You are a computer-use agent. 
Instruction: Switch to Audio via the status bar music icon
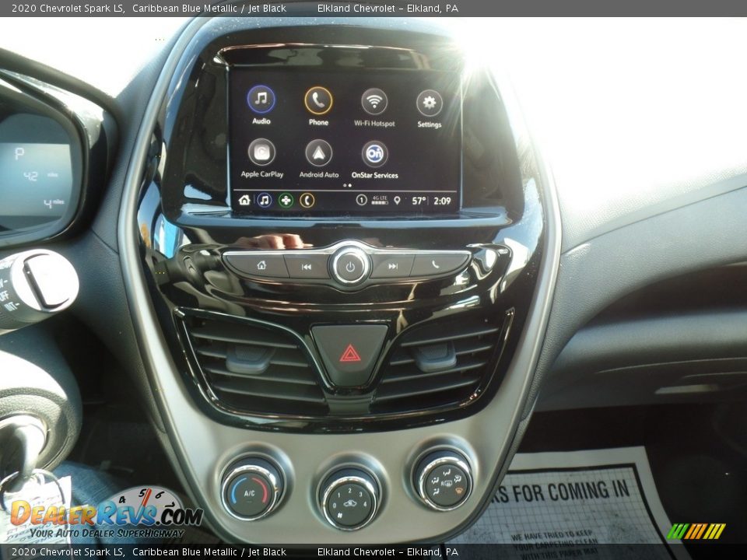265,201
